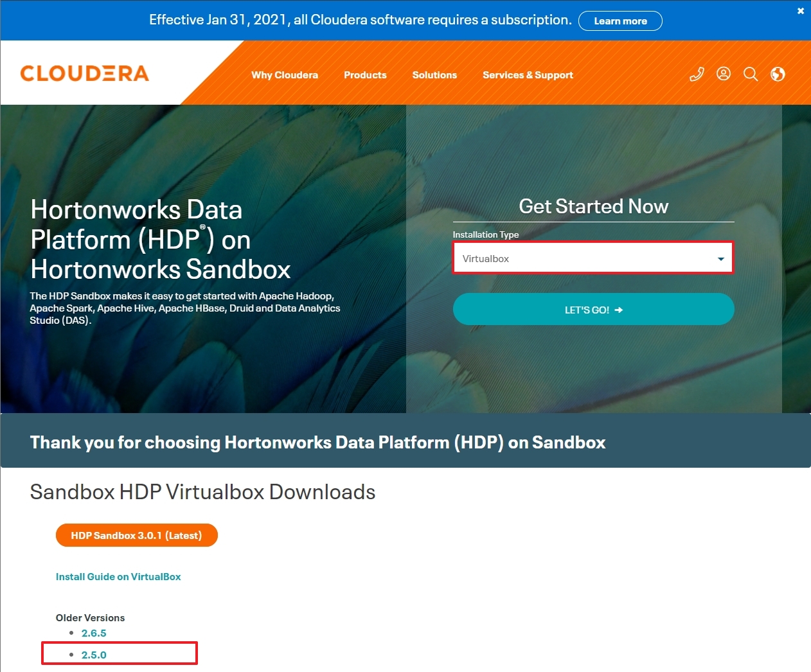Click the Sandbox HDP Virtualbox Downloads heading

click(203, 492)
